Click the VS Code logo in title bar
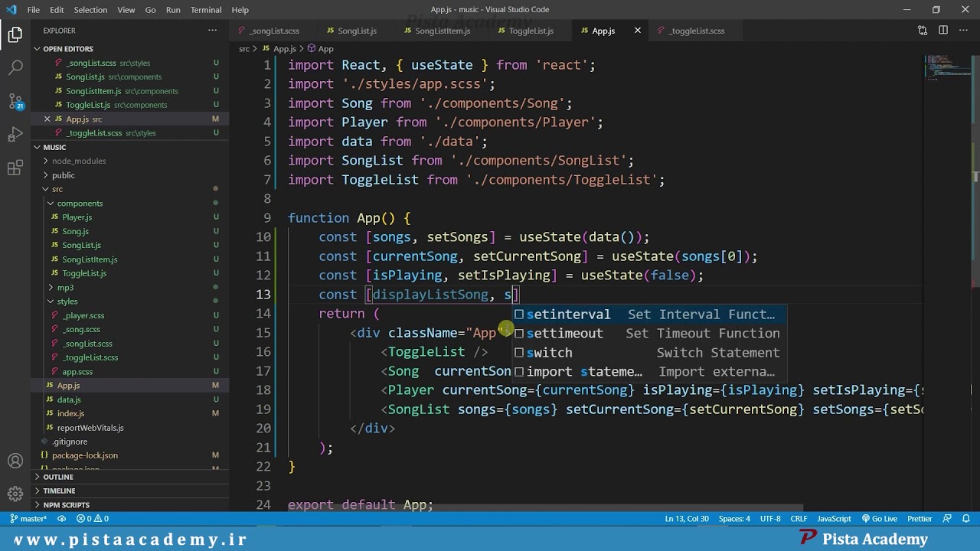 10,10
